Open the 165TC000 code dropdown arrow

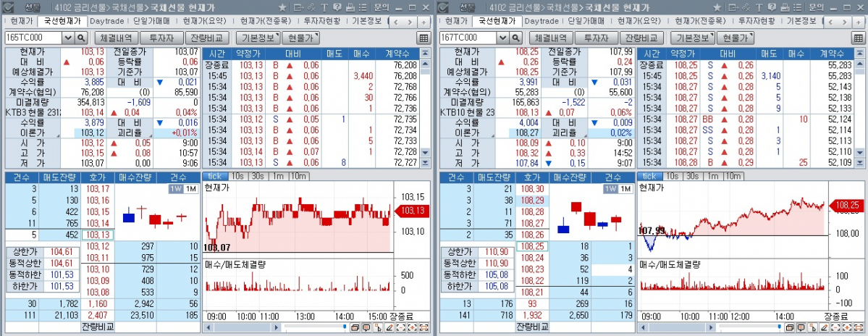pos(69,38)
